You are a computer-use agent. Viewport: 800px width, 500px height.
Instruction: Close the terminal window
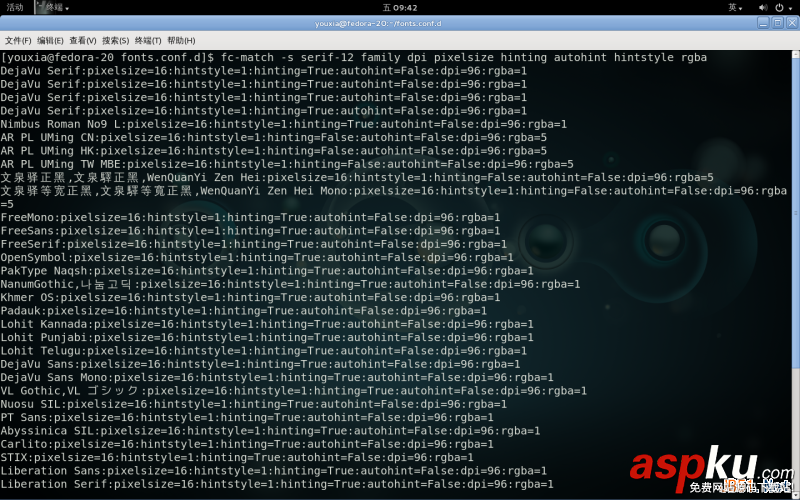click(x=792, y=23)
